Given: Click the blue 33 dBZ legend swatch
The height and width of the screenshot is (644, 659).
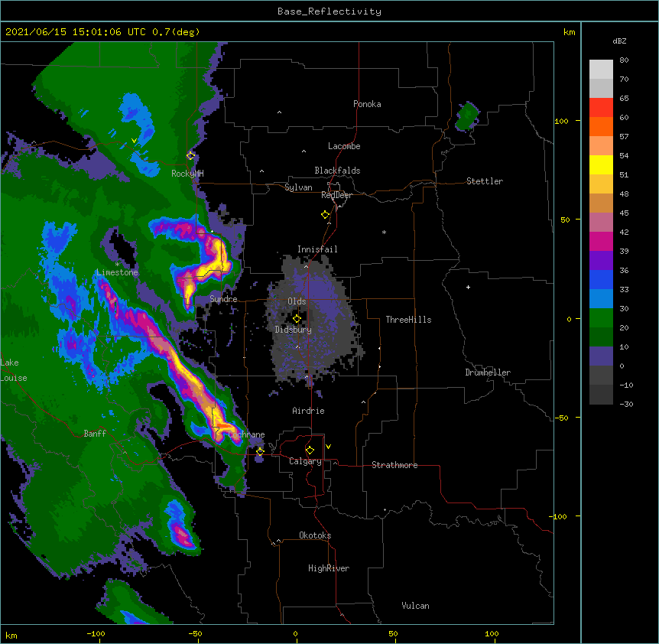Looking at the screenshot, I should 601,280.
